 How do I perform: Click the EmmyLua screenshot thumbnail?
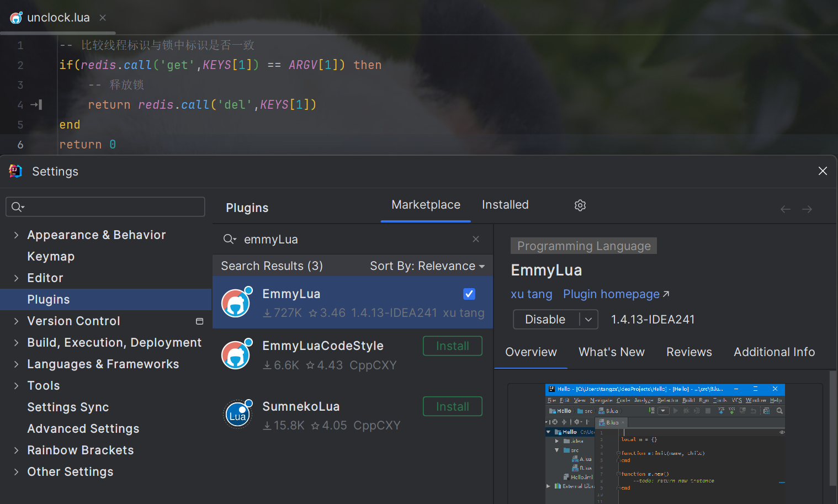[665, 443]
